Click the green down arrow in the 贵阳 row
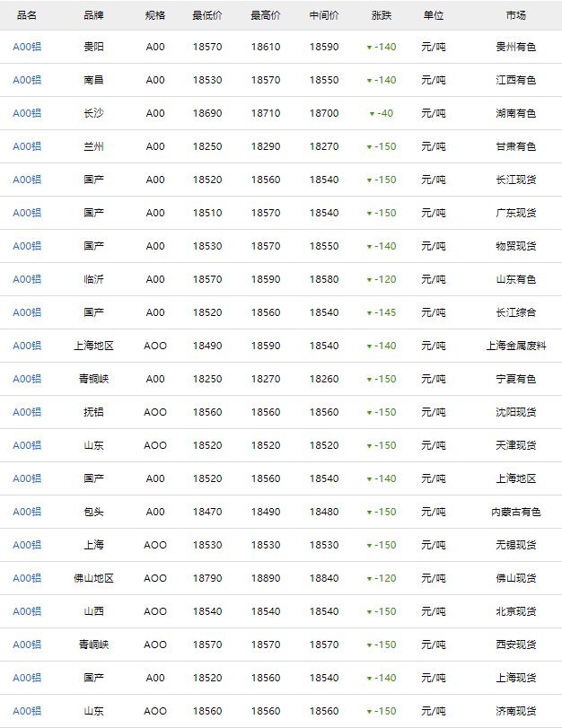The height and width of the screenshot is (728, 562). pos(369,48)
